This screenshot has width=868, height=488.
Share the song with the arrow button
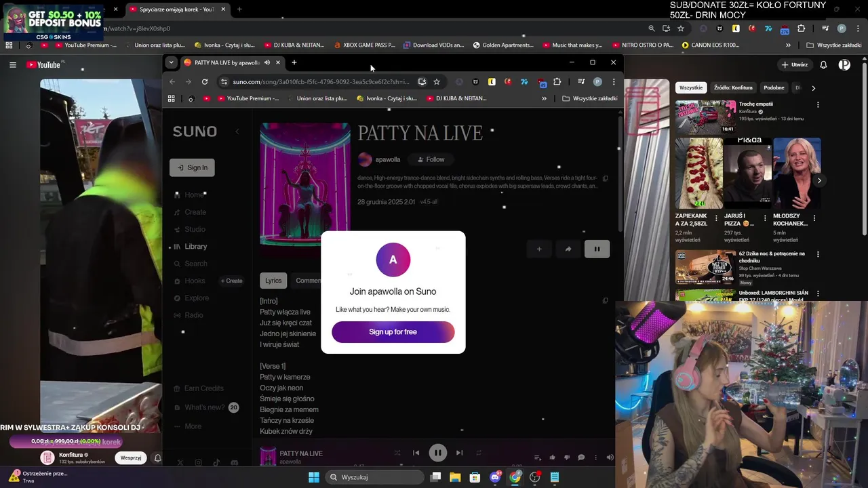coord(568,249)
